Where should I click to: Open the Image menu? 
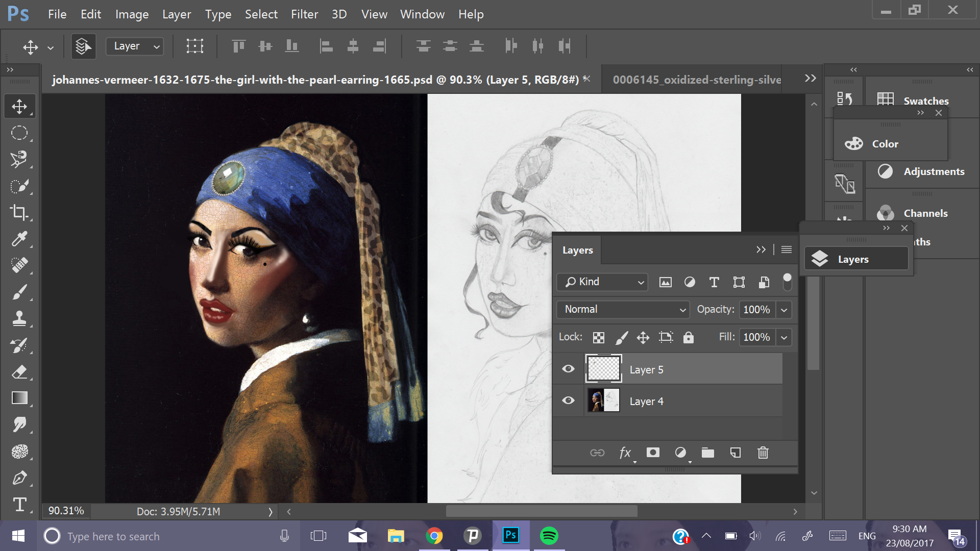[132, 14]
